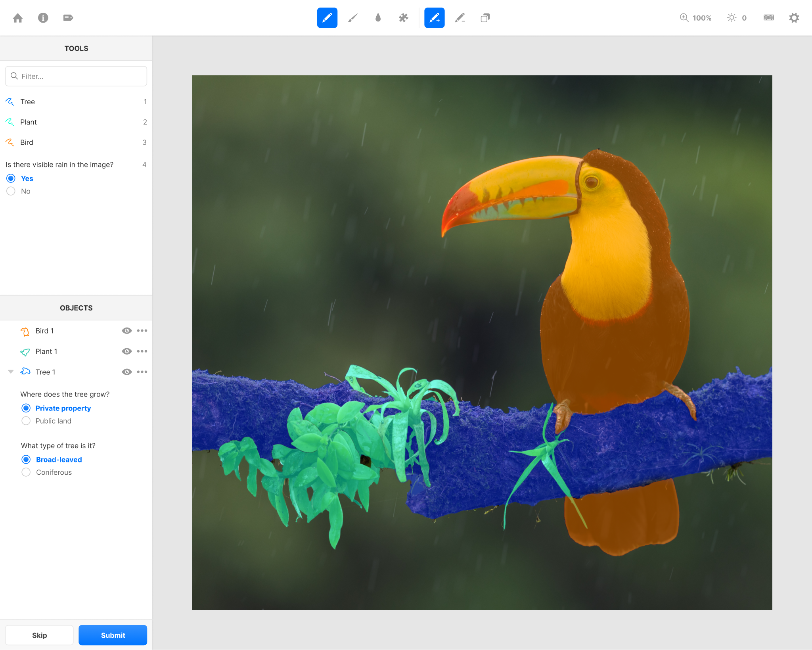Select the Clone/Copy tool in toolbar
The image size is (812, 650).
(485, 18)
